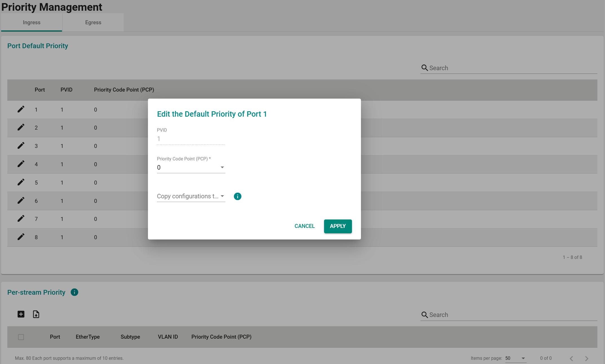Go to next page arrow
Viewport: 605px width, 364px height.
[x=586, y=358]
